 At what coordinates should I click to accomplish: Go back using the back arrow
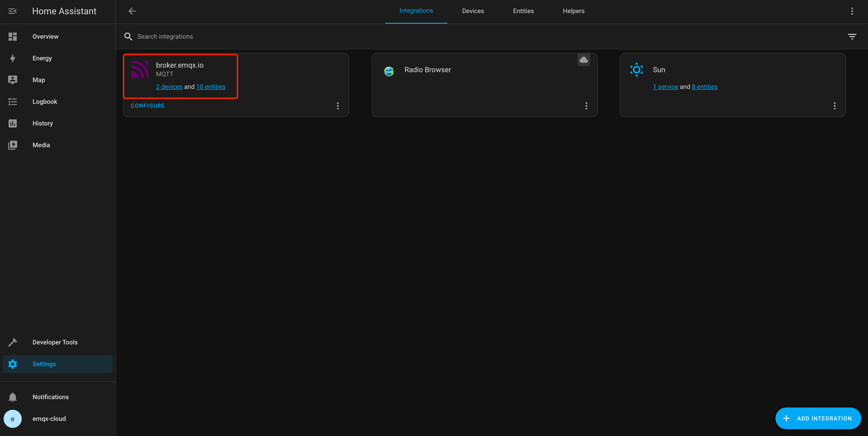[x=132, y=11]
